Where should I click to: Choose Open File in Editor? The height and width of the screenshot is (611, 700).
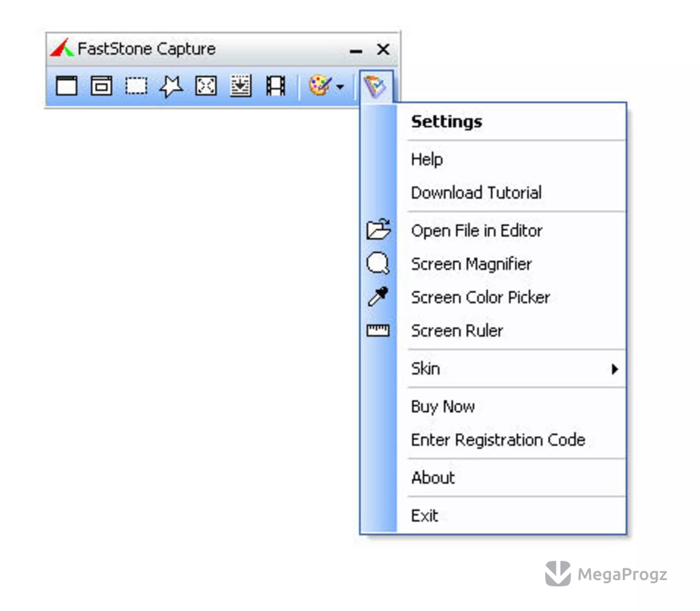511,231
